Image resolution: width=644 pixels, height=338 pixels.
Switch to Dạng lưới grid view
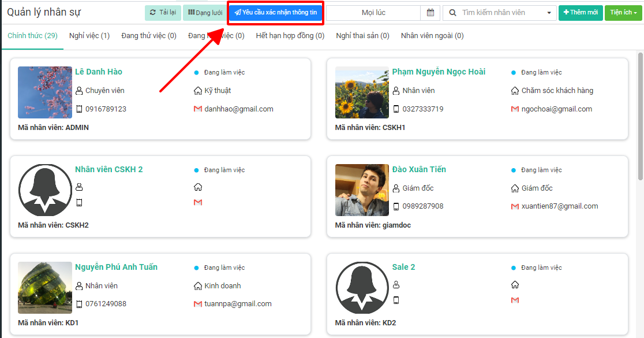click(205, 13)
